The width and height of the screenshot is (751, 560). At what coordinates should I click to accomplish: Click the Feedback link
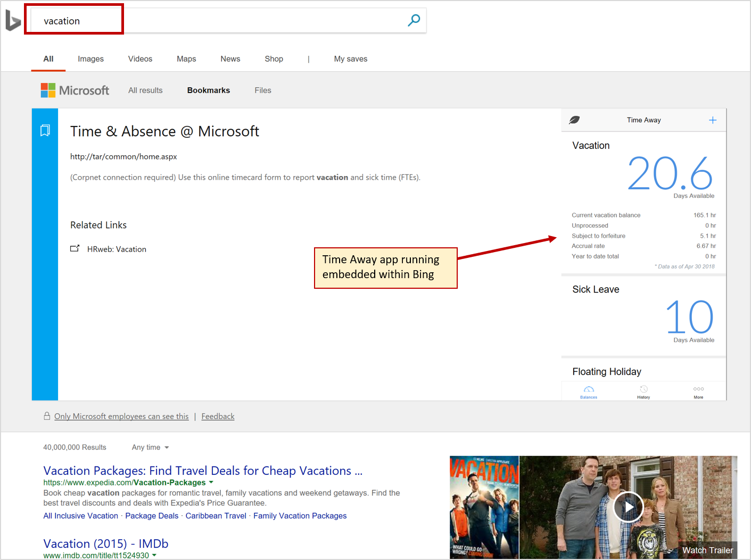218,416
